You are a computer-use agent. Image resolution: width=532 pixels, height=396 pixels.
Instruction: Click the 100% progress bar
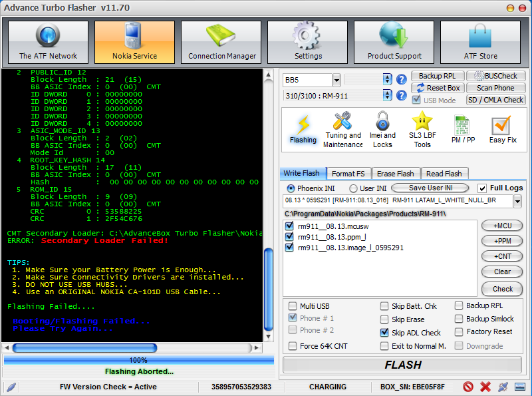pos(138,360)
